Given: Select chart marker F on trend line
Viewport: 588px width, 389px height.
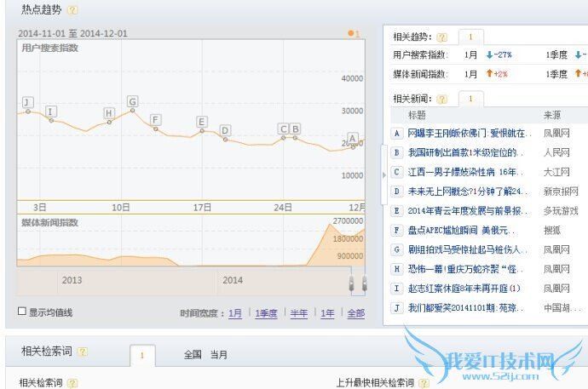Looking at the screenshot, I should click(155, 120).
